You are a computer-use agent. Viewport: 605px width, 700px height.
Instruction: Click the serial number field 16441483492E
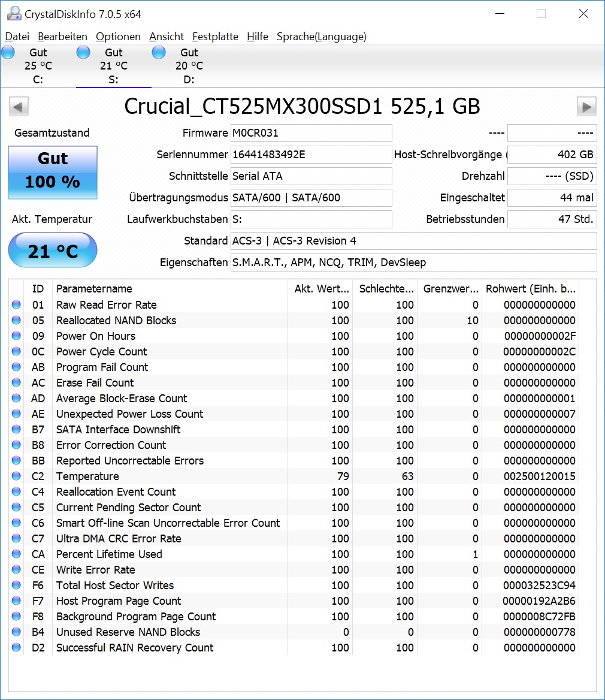tap(311, 155)
